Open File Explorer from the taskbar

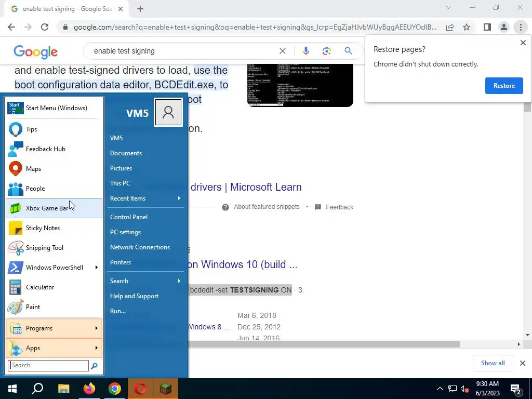point(63,389)
